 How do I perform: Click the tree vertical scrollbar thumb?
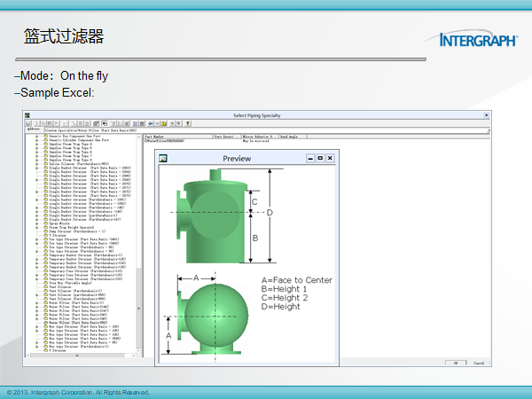coord(138,307)
